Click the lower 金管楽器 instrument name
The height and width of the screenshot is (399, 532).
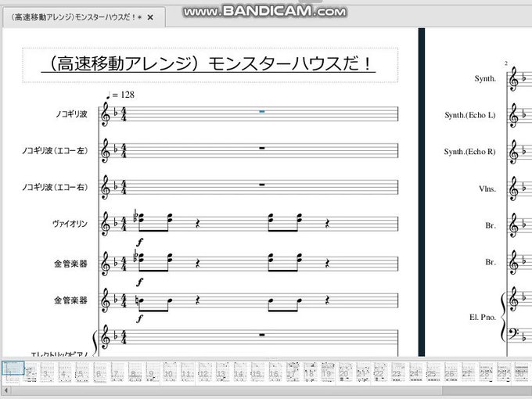pos(70,300)
